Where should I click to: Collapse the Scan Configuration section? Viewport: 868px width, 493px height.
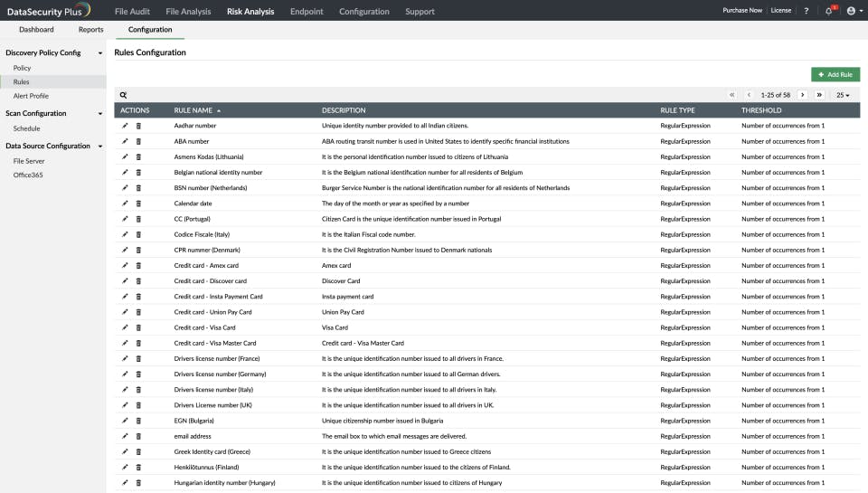[100, 114]
